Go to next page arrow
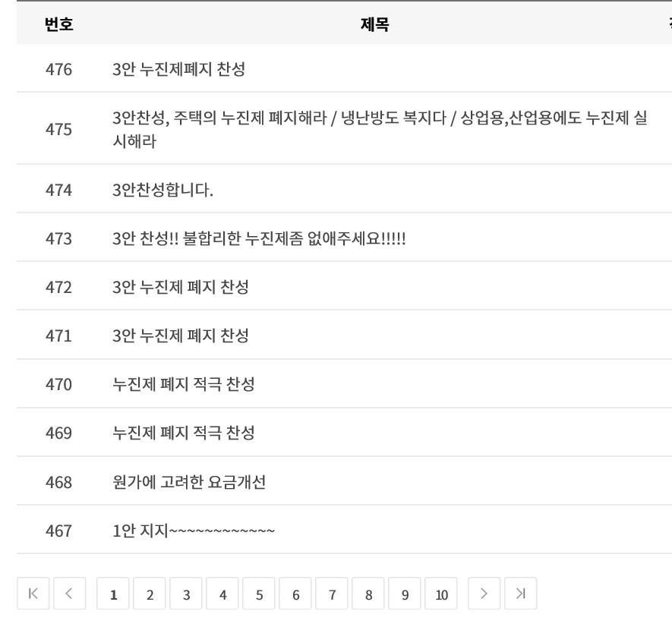This screenshot has height=627, width=672. pyautogui.click(x=484, y=594)
